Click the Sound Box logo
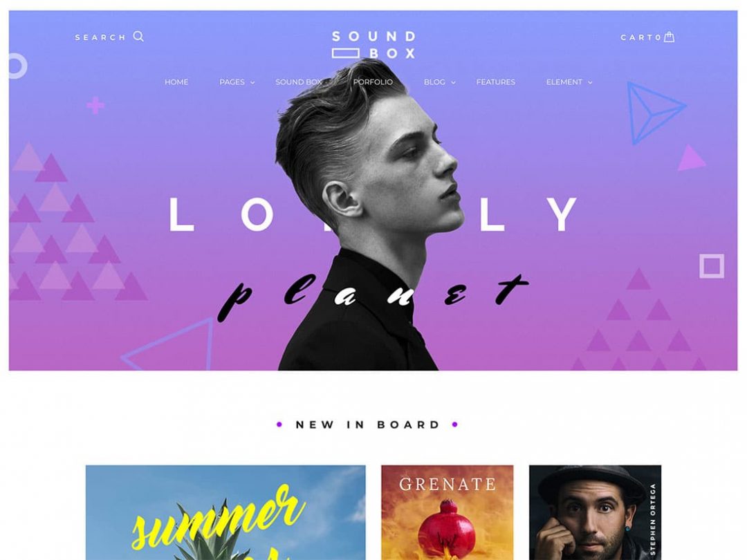The height and width of the screenshot is (560, 747). (x=373, y=44)
